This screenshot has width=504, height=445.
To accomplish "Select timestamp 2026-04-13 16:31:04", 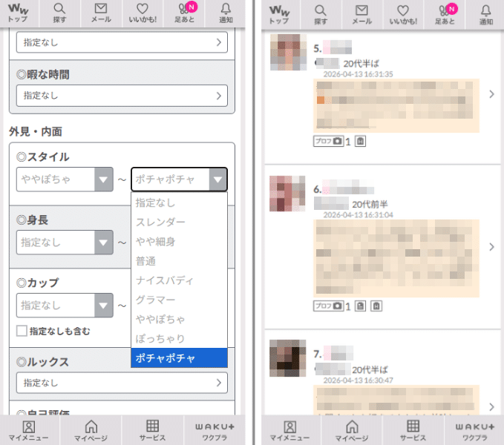I will (x=358, y=215).
